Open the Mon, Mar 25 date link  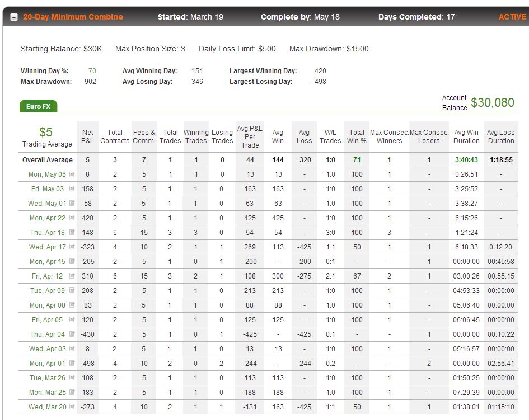tap(48, 393)
